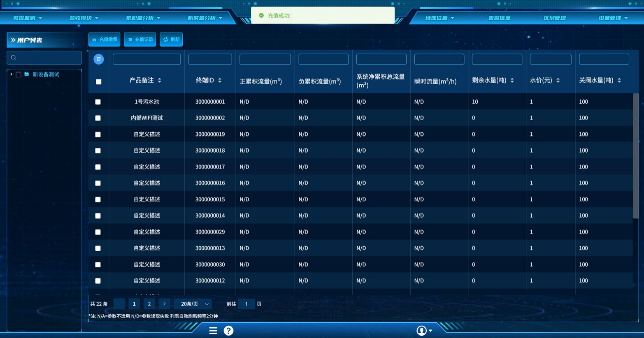Image resolution: width=644 pixels, height=338 pixels.
Task: Expand the 新设备测试 tree node
Action: [x=12, y=74]
